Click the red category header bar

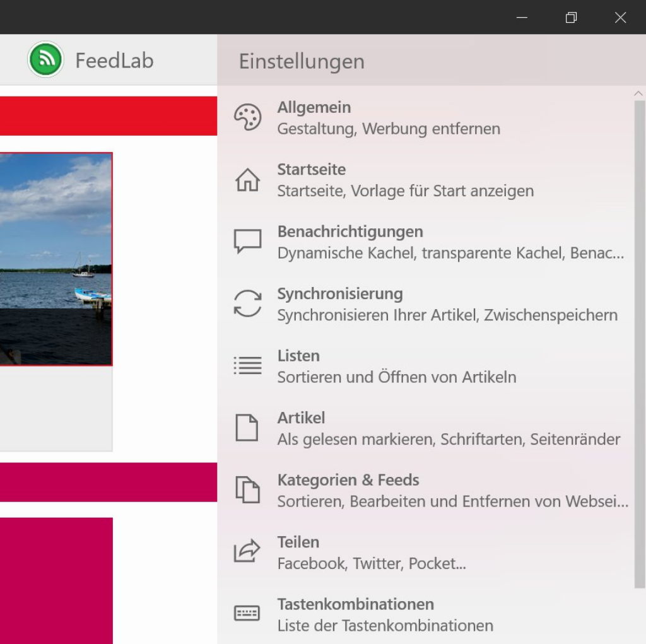point(109,116)
